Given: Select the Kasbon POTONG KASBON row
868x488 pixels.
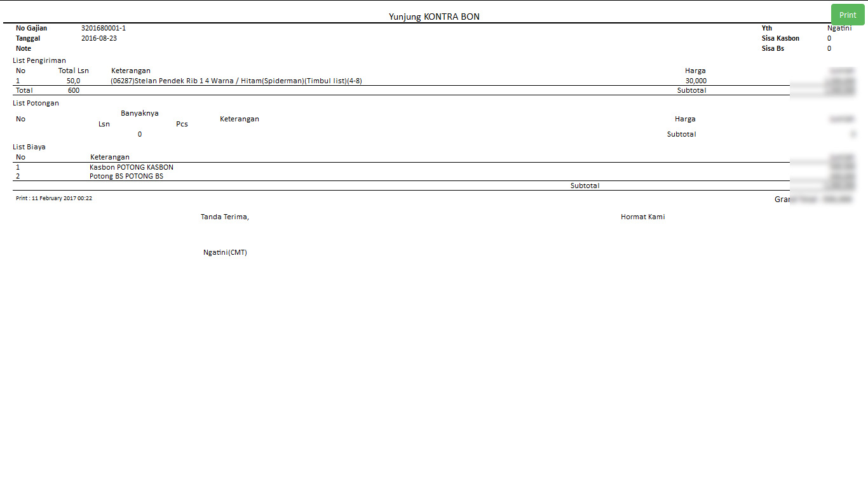Looking at the screenshot, I should [x=132, y=167].
